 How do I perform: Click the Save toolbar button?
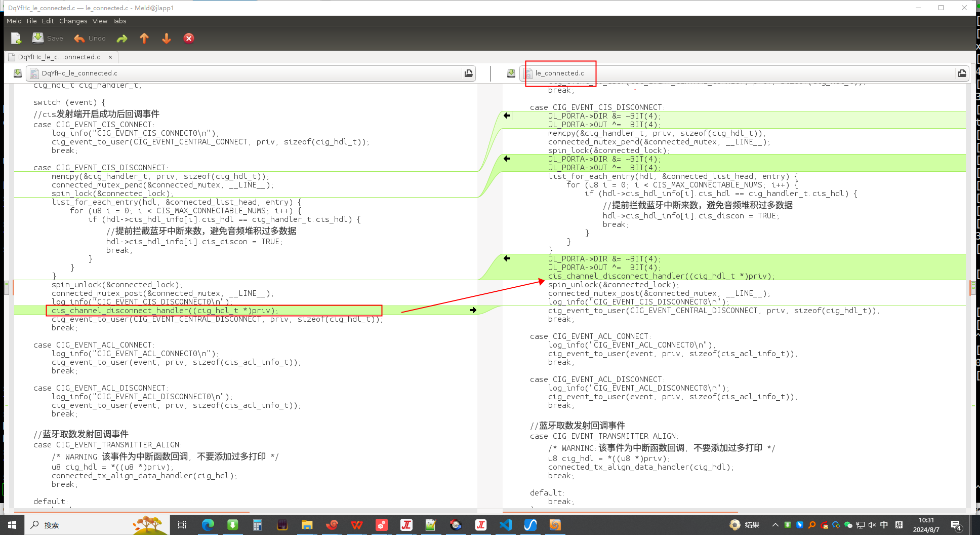point(48,39)
